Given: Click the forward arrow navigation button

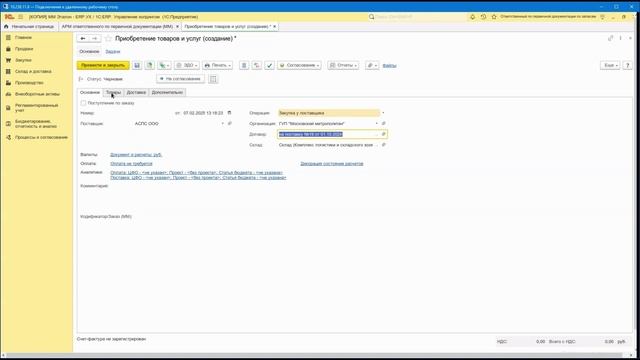Looking at the screenshot, I should tap(95, 38).
